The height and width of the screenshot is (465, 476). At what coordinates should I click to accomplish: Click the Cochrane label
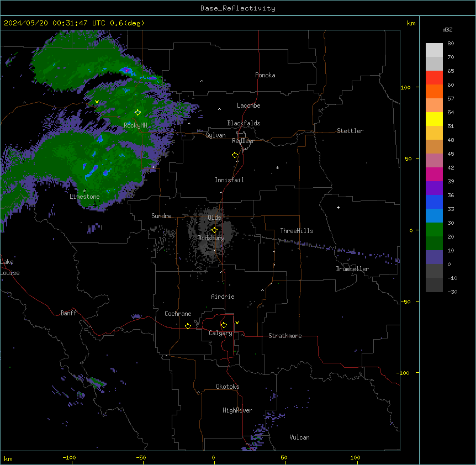click(x=178, y=314)
